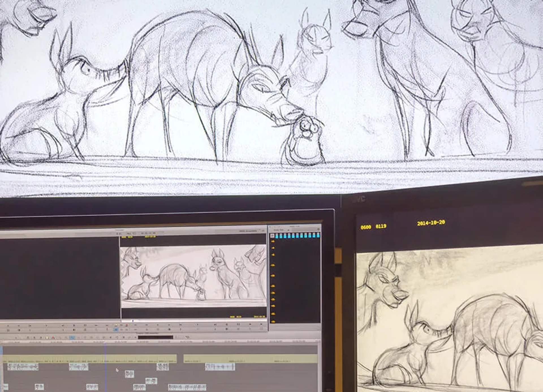Click the storyboard frame in the record monitor
The image size is (543, 392).
(x=194, y=276)
